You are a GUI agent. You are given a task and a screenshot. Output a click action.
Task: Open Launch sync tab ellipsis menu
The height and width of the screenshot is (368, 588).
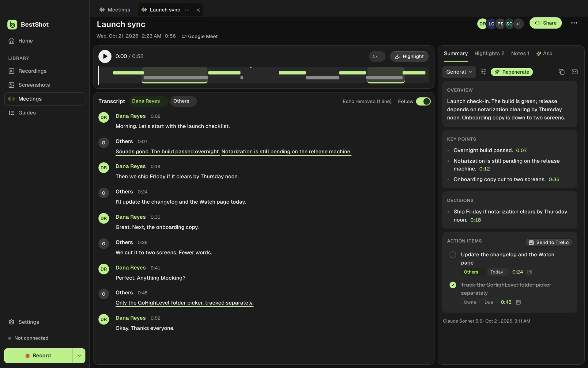[x=187, y=10]
